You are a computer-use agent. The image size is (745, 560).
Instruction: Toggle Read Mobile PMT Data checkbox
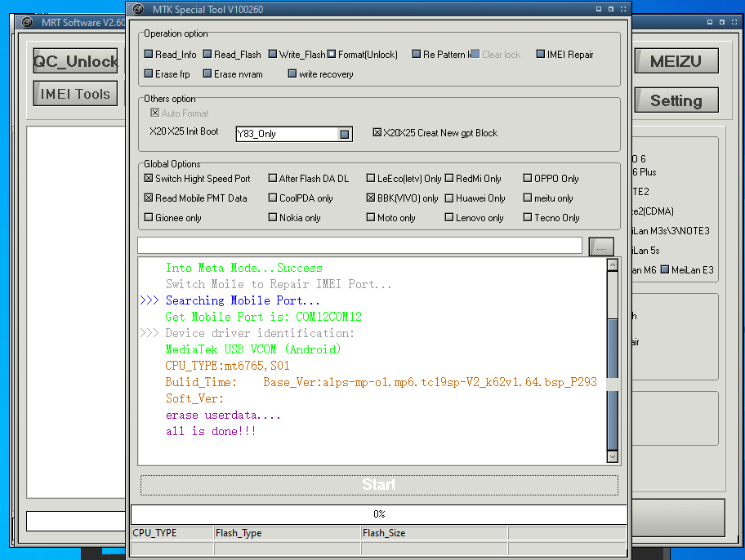[149, 198]
